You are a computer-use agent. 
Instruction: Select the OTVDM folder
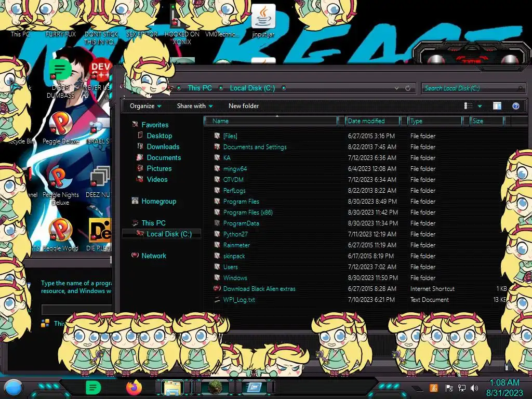233,179
